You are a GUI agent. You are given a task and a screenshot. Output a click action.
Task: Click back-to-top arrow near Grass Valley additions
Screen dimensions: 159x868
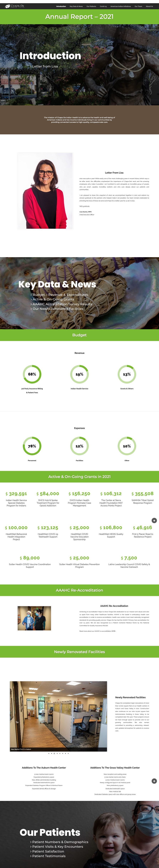(154, 781)
